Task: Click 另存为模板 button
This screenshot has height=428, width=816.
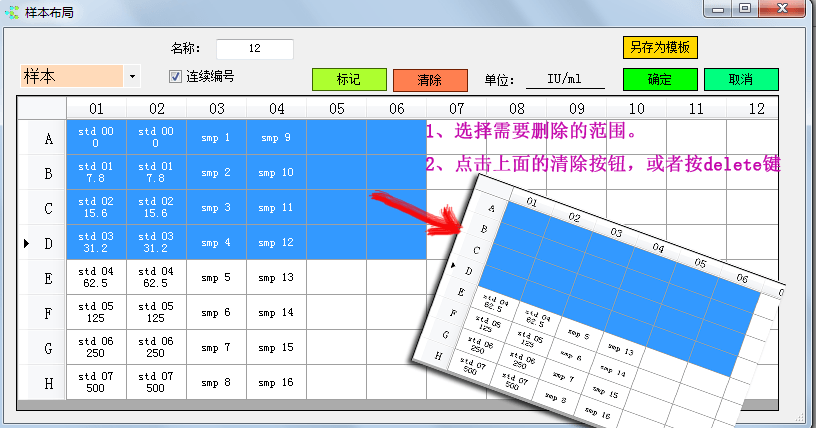Action: [660, 47]
